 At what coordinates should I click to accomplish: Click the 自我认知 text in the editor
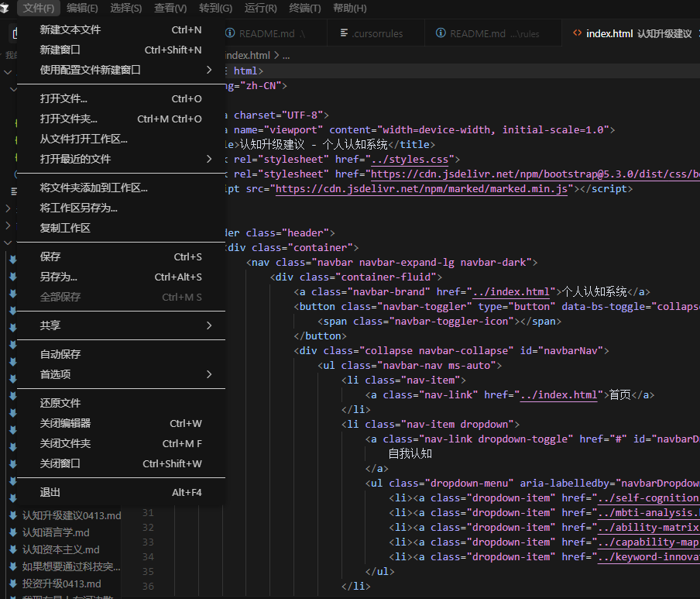tap(410, 454)
